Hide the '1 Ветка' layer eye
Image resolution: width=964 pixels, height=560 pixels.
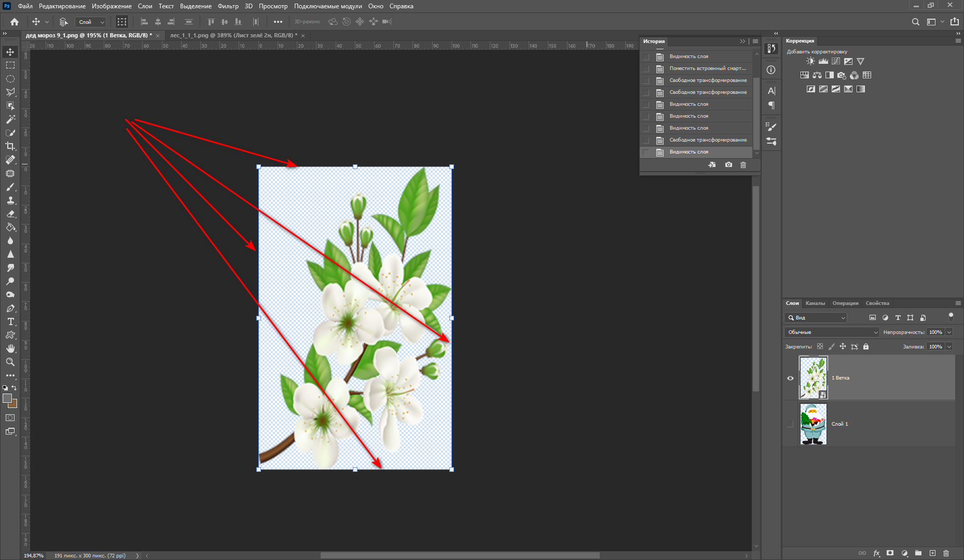pos(790,378)
